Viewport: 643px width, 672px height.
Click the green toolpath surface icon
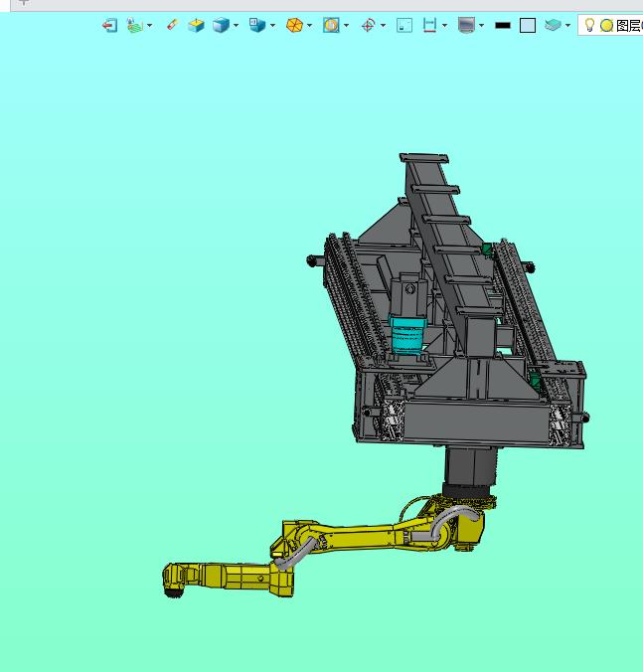135,25
